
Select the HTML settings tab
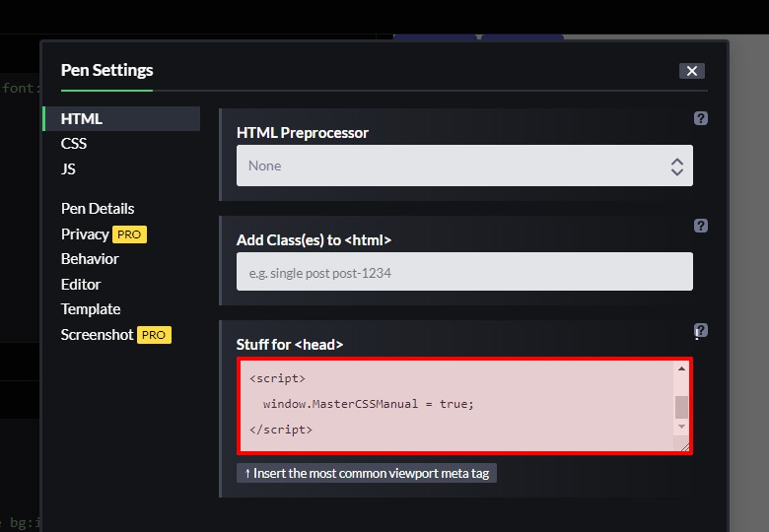pos(121,119)
